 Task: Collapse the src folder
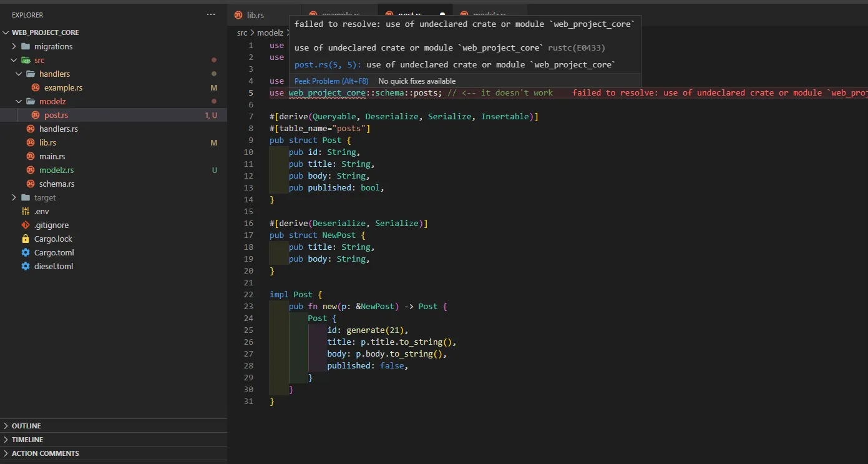pos(14,61)
